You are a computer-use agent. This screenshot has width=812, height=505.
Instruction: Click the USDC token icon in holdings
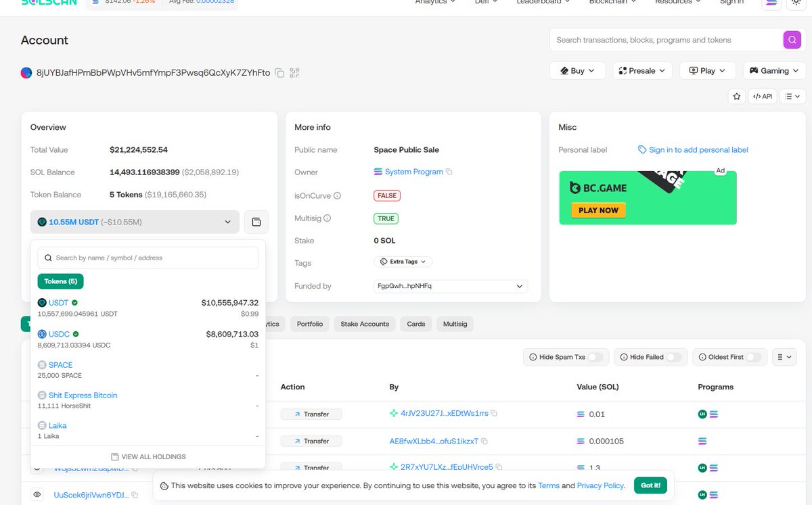[42, 334]
